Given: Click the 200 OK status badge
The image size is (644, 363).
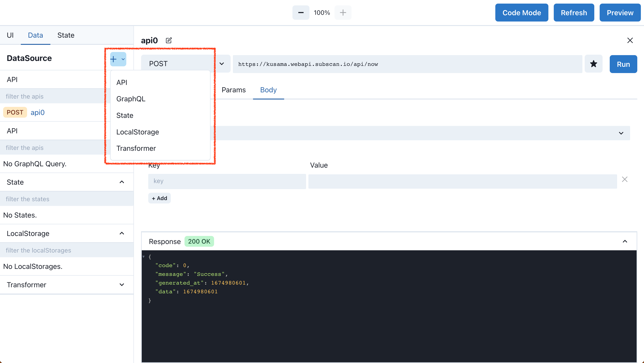Looking at the screenshot, I should (199, 241).
